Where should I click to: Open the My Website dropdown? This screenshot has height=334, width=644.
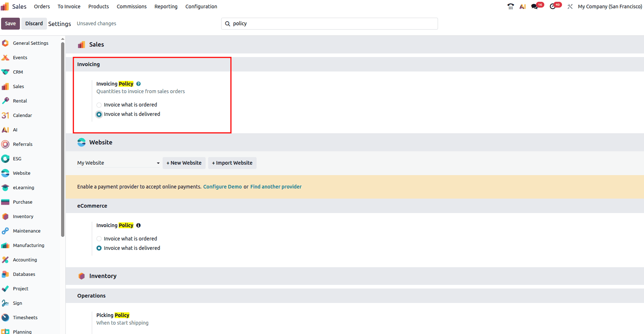click(158, 163)
